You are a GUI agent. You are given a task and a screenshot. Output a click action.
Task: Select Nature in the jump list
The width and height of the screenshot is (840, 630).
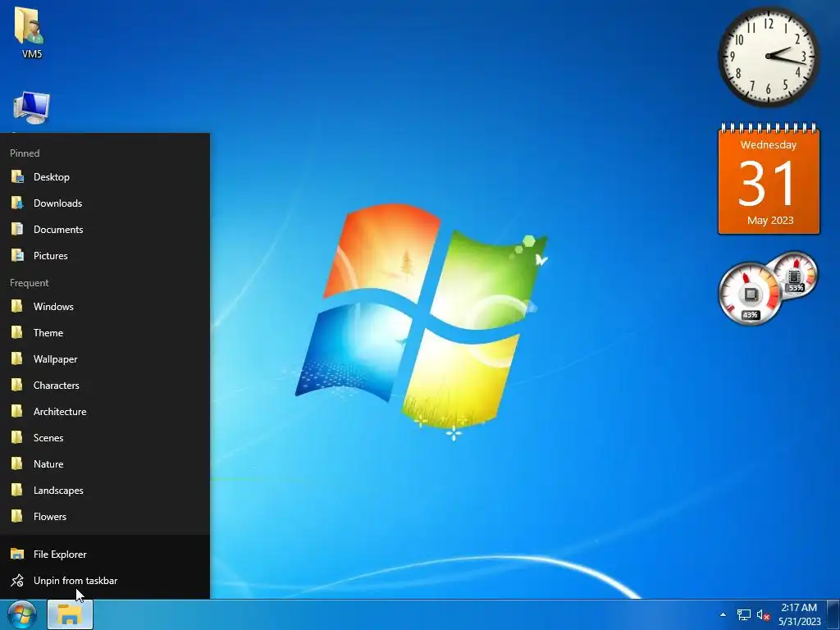pos(105,464)
